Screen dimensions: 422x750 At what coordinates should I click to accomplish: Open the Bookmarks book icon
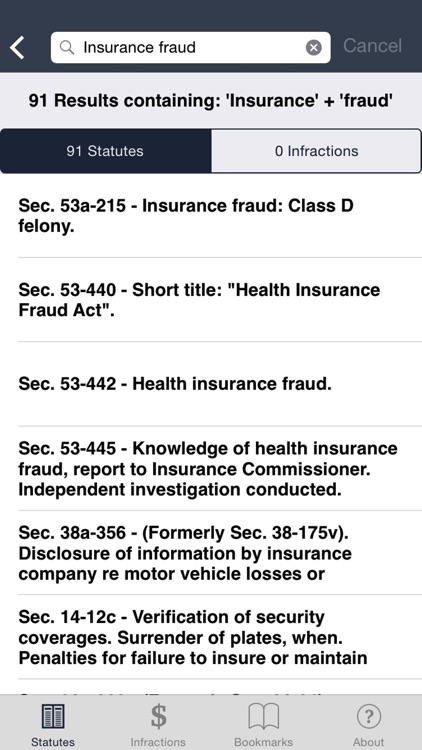(264, 717)
